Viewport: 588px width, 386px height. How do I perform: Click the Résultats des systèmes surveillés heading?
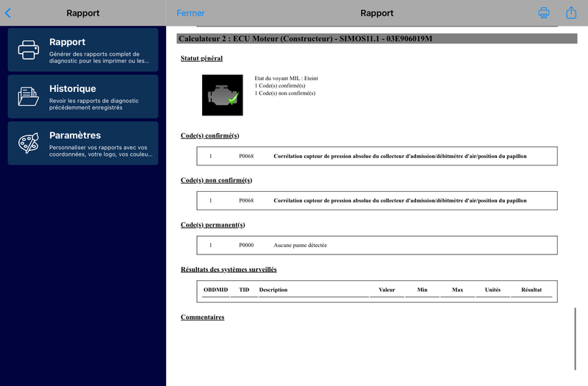pyautogui.click(x=229, y=269)
